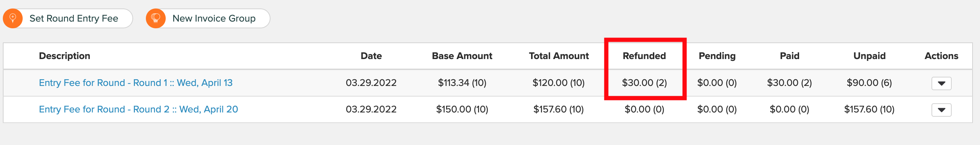Select the Description column header
980x145 pixels.
click(x=64, y=56)
